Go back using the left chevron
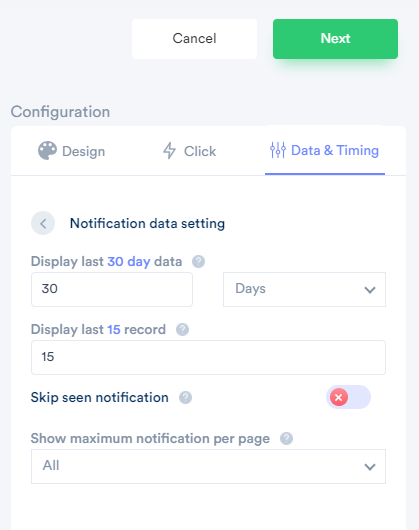The width and height of the screenshot is (419, 530). [43, 223]
